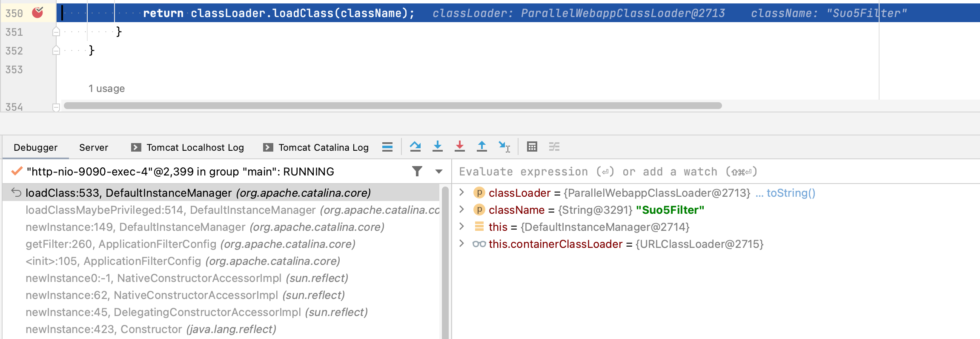Click line number 353 in gutter
Image resolution: width=980 pixels, height=339 pixels.
14,69
